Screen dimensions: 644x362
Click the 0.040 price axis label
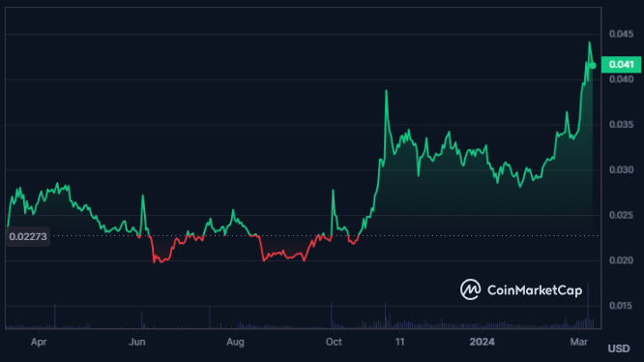(622, 79)
